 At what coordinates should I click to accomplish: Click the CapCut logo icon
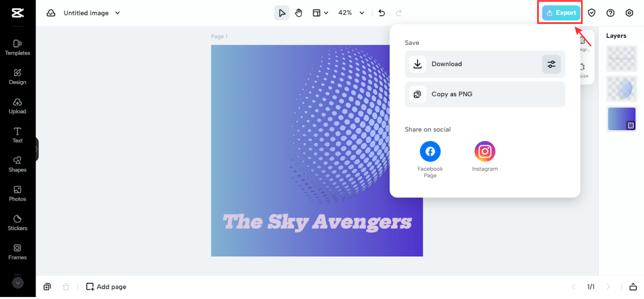[18, 13]
